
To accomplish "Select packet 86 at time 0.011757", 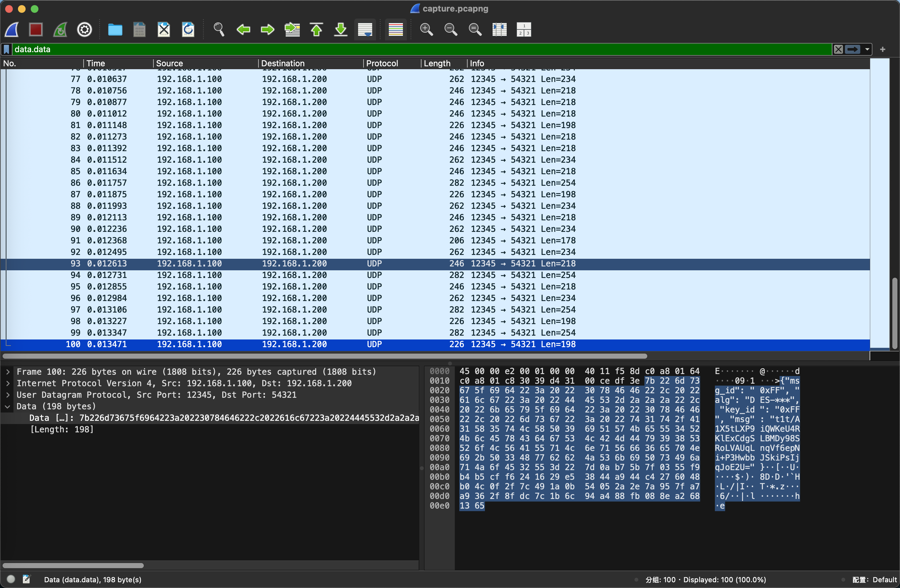I will pos(435,183).
